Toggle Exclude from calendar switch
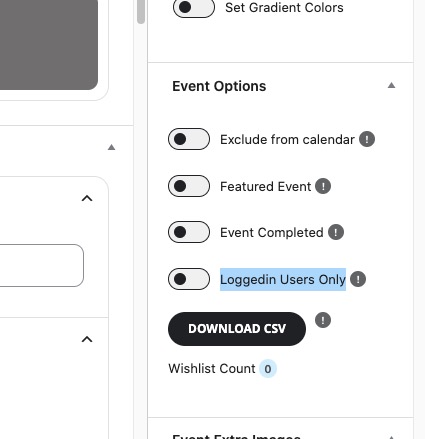The width and height of the screenshot is (425, 439). click(189, 139)
